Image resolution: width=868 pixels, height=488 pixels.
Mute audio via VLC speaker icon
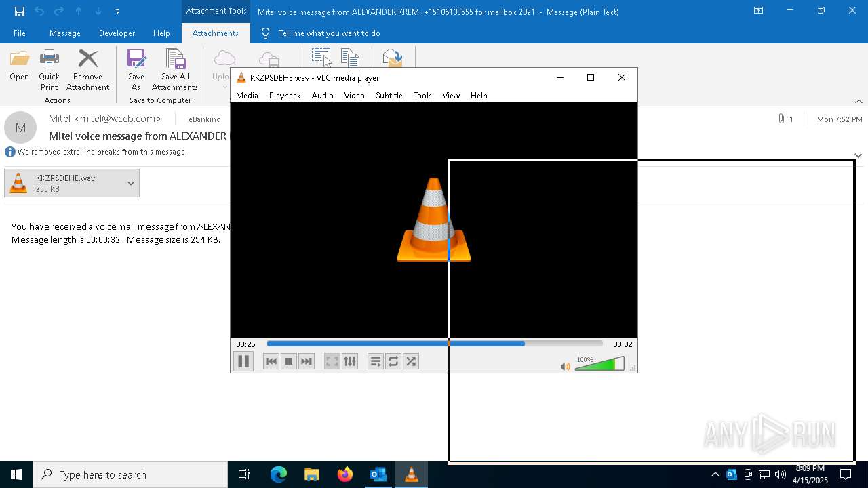tap(565, 367)
